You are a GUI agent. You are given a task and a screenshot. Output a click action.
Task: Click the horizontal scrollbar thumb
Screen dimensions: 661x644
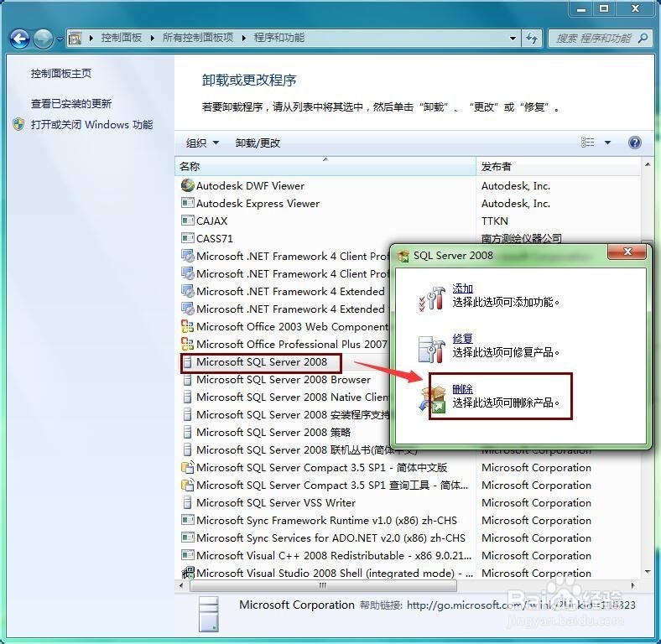(323, 585)
